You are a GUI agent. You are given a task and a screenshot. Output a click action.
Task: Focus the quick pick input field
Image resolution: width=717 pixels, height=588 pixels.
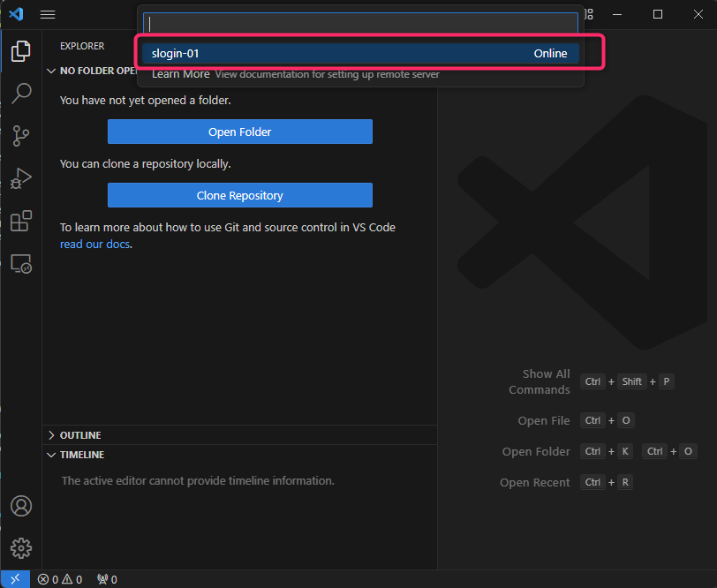tap(360, 23)
